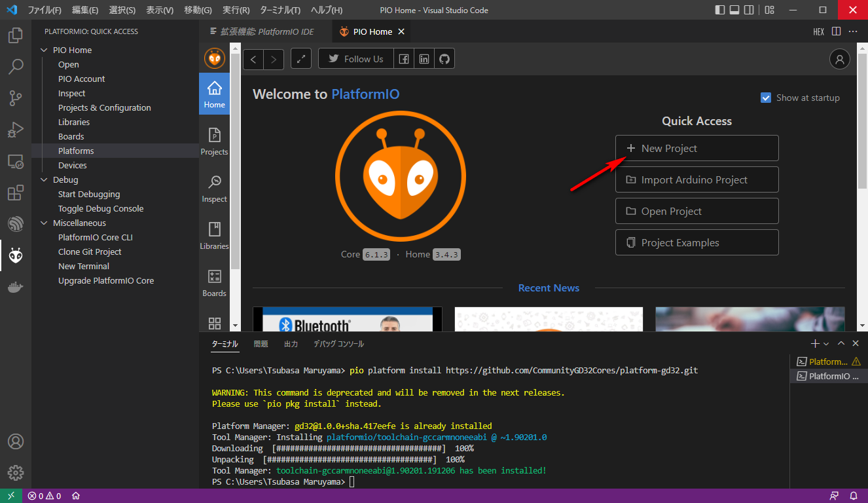Collapse the Miscellaneous tree section

pyautogui.click(x=45, y=223)
